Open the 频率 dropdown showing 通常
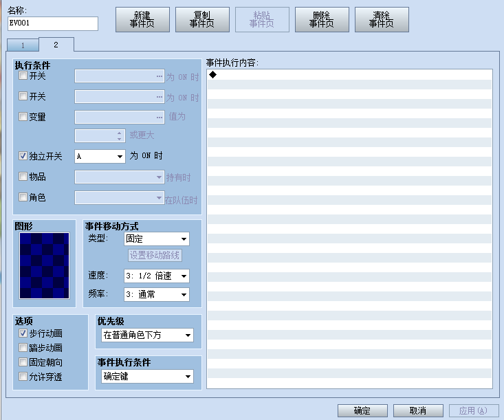 157,294
